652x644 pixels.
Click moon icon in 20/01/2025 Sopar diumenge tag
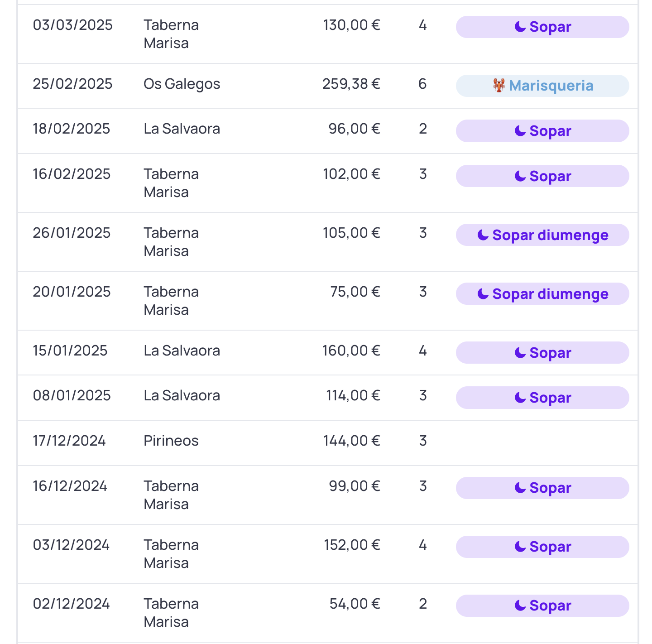483,294
